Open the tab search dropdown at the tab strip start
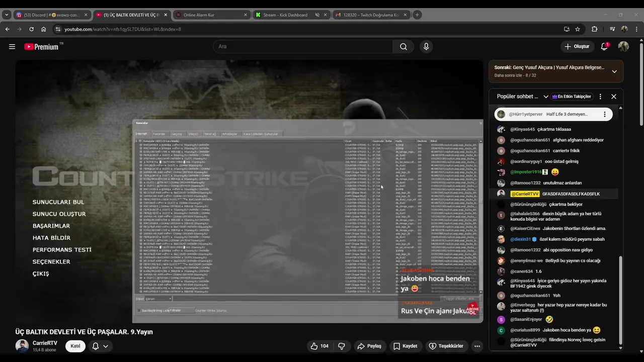Image resolution: width=644 pixels, height=362 pixels. tap(7, 15)
